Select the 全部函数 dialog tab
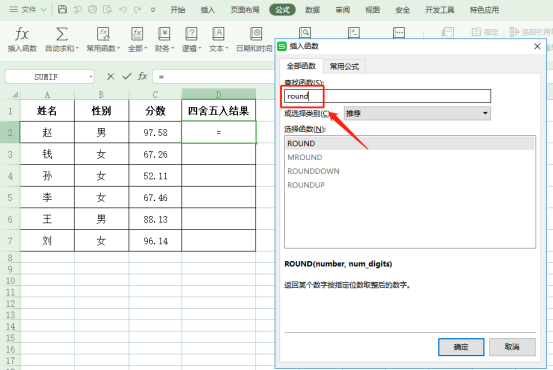The image size is (553, 370). (x=301, y=66)
